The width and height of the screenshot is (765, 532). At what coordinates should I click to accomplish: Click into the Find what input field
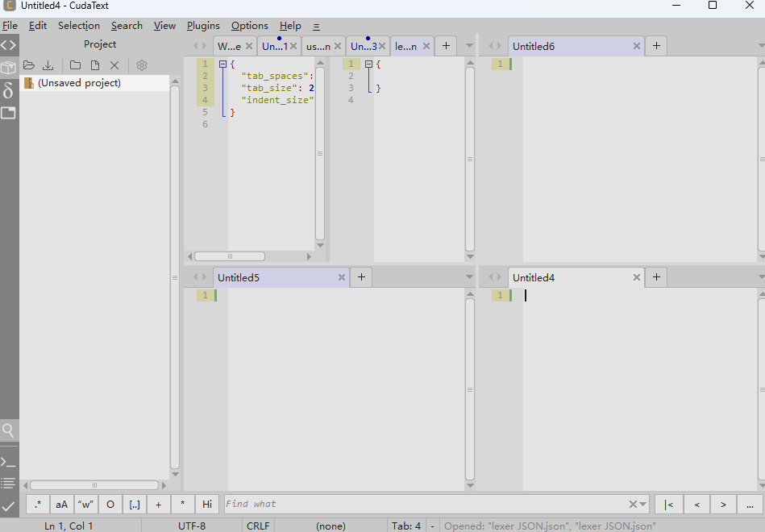tap(426, 504)
